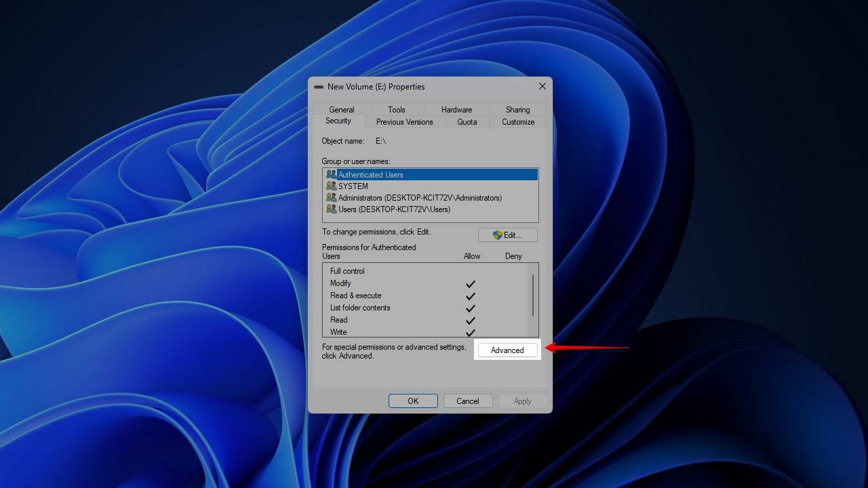Viewport: 868px width, 488px height.
Task: Open the General tab
Action: pyautogui.click(x=342, y=110)
